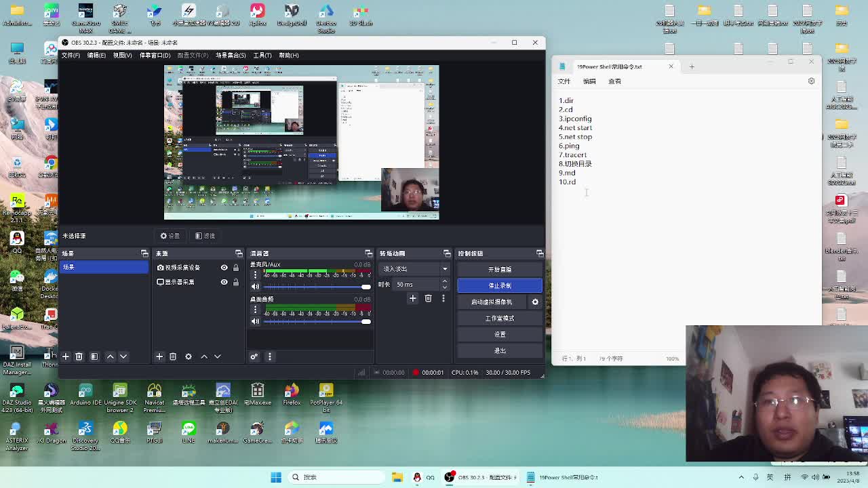Open scene filters icon in the scenes panel
Image resolution: width=868 pixels, height=488 pixels.
pos(94,357)
